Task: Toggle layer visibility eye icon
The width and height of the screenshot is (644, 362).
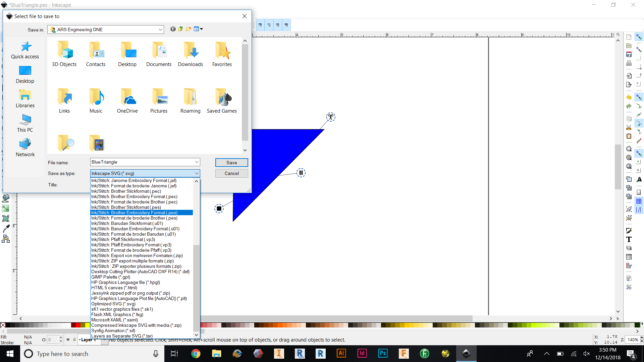Action: click(x=68, y=340)
